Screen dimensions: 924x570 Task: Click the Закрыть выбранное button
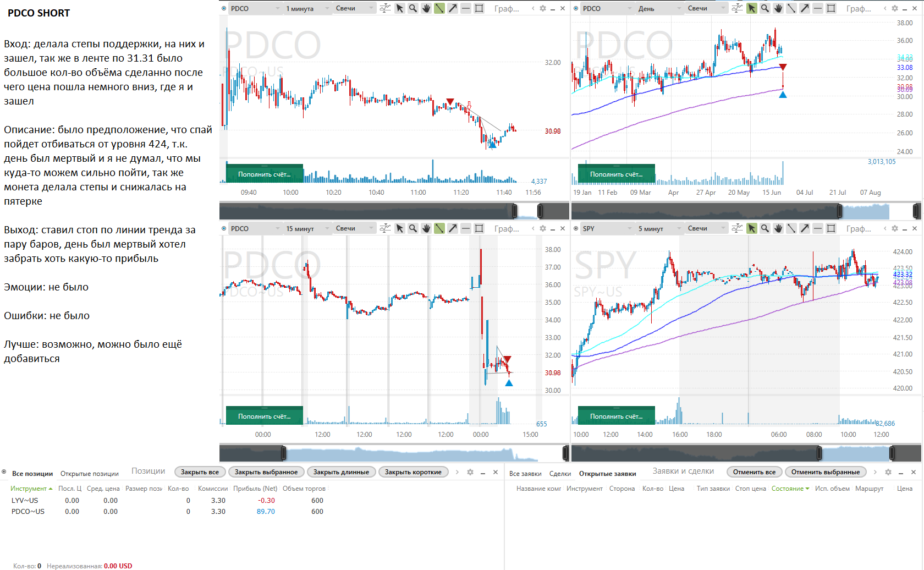[x=266, y=472]
